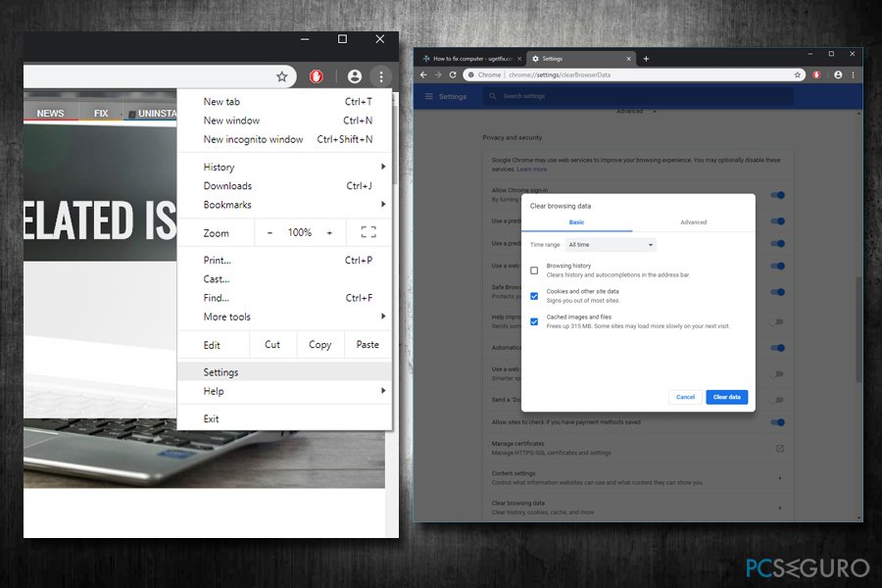
Task: Expand the Bookmarks submenu arrow
Action: point(383,204)
